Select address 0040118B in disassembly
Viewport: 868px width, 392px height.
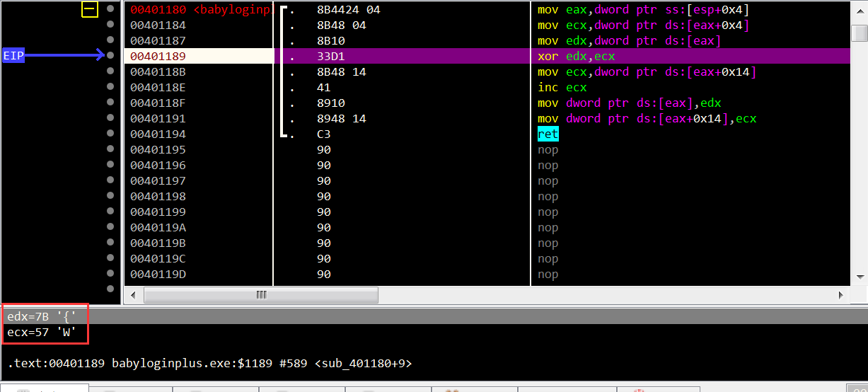coord(158,71)
